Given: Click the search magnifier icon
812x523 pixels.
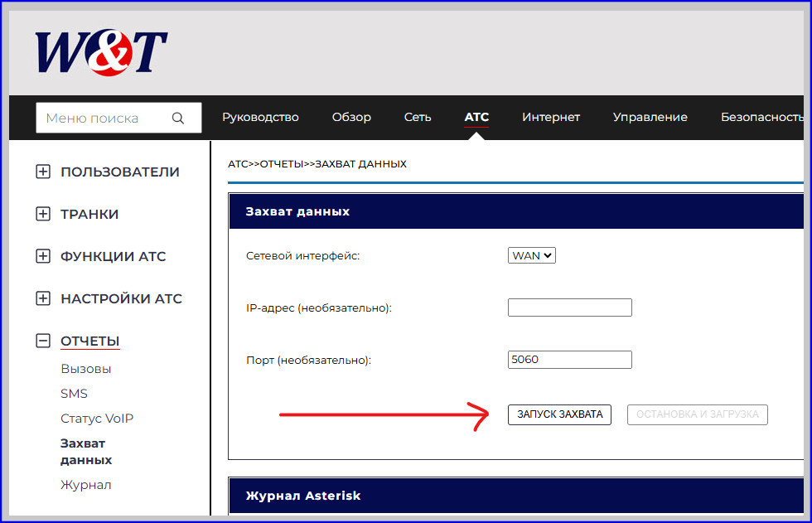Looking at the screenshot, I should tap(177, 118).
